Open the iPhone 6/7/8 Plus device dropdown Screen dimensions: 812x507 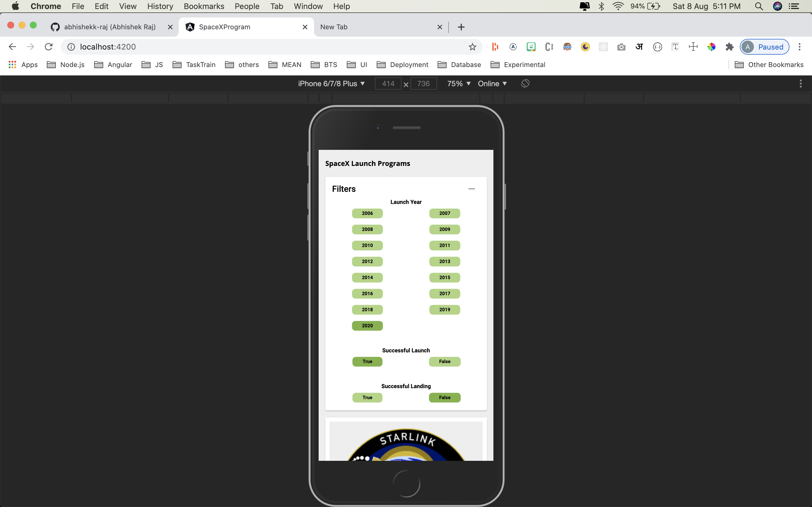click(331, 83)
